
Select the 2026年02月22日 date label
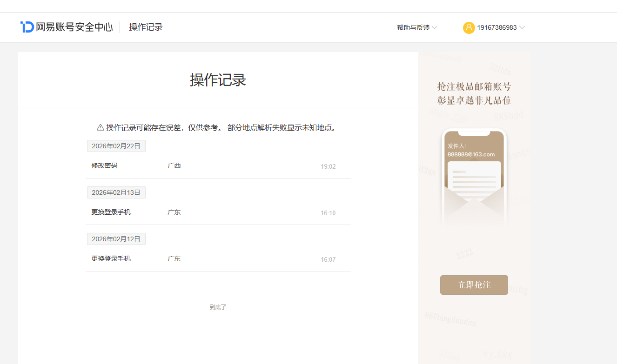pos(116,146)
